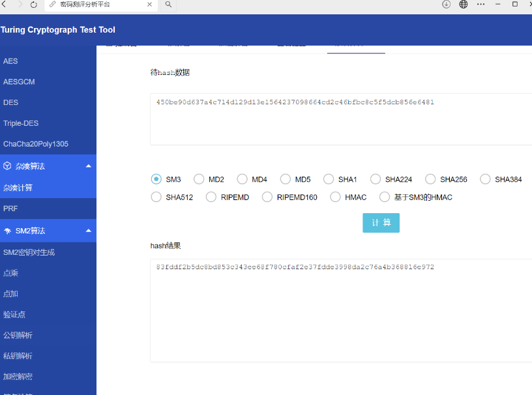Viewport: 532px width, 395px height.
Task: Click the 待hash数据 input text area
Action: pos(341,119)
